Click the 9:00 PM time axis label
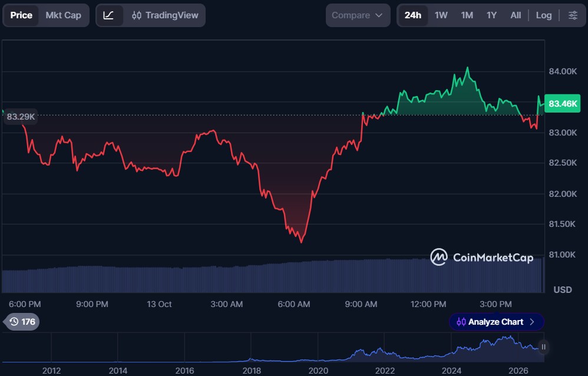The image size is (588, 376). coord(92,304)
